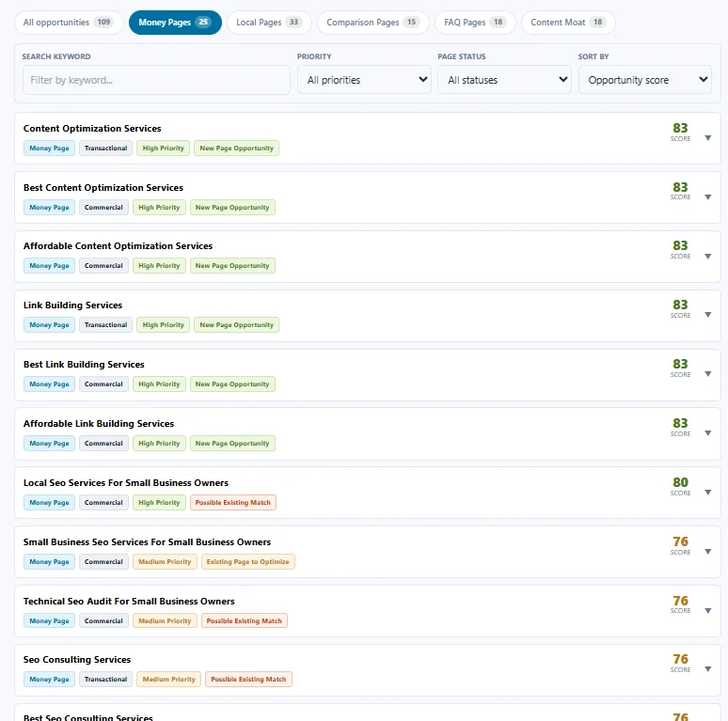
Task: Click the Link Building Services title
Action: (72, 306)
